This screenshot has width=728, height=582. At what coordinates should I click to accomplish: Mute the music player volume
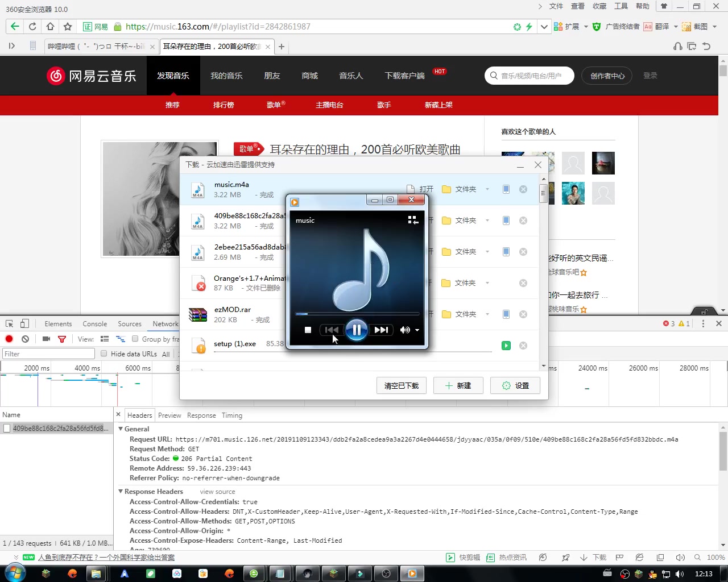tap(405, 330)
